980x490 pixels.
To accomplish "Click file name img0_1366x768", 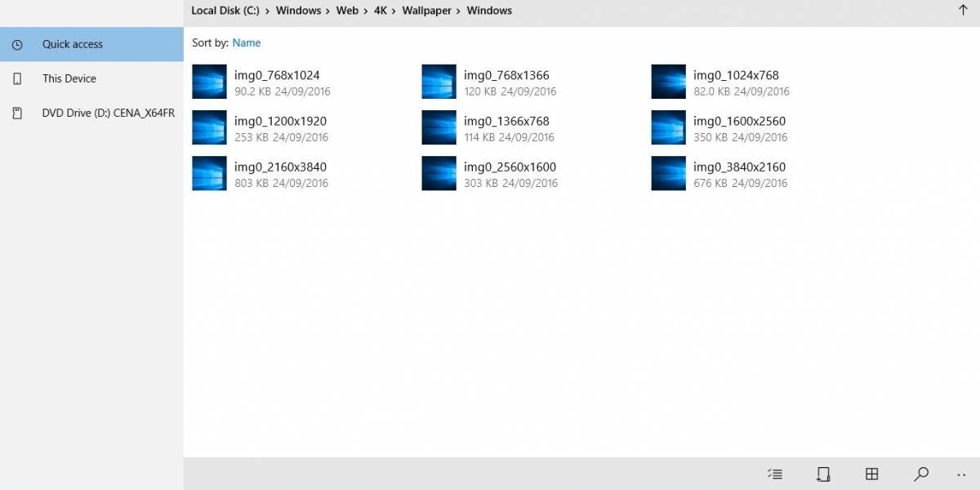I will pyautogui.click(x=506, y=121).
